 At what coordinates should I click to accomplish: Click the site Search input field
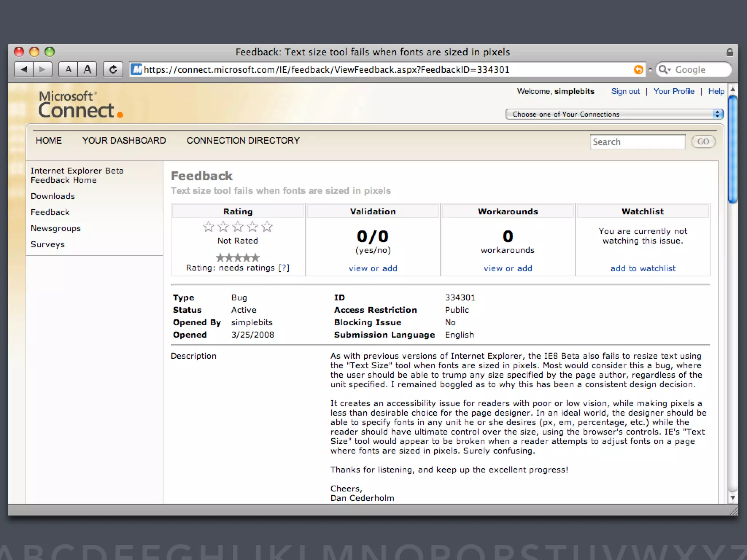[637, 142]
